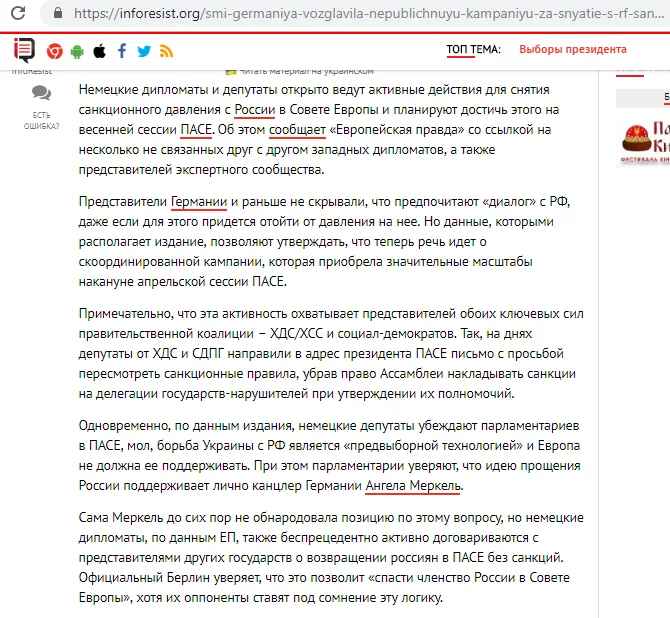This screenshot has width=670, height=618.
Task: Open the InfoResist logo home link
Action: 24,50
